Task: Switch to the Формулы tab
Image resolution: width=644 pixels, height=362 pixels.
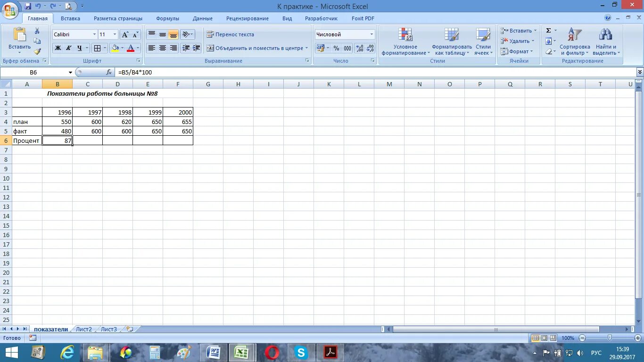Action: coord(167,18)
